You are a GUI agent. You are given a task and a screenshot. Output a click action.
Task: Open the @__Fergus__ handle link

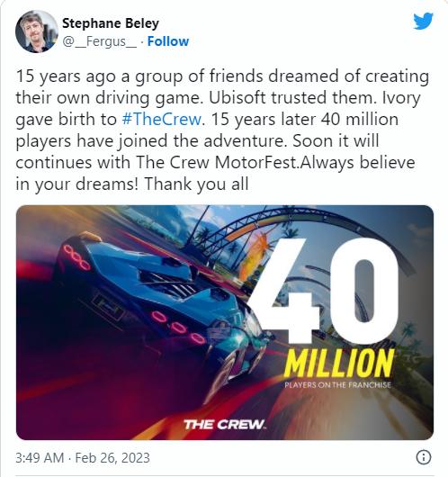[100, 41]
